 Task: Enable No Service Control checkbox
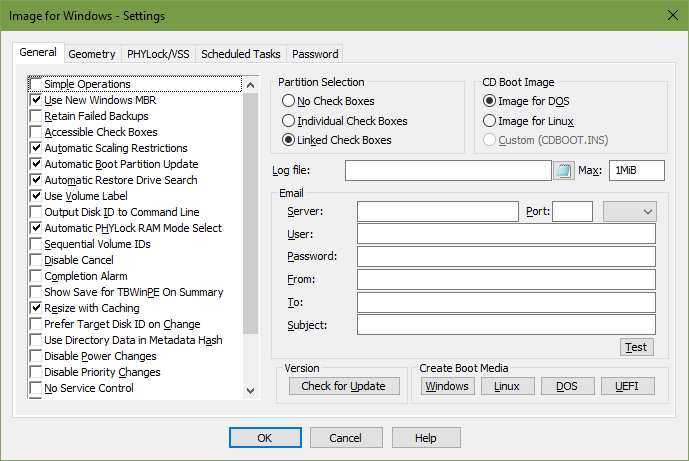36,388
